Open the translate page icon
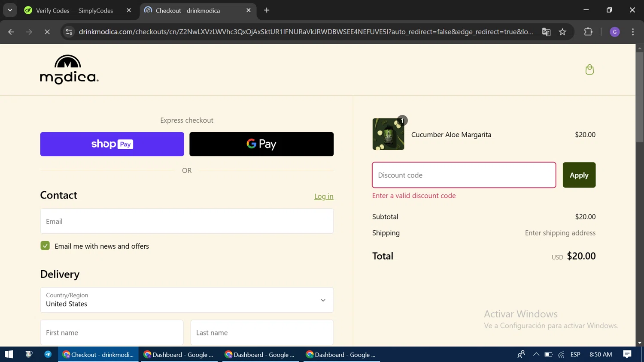 coord(546,32)
